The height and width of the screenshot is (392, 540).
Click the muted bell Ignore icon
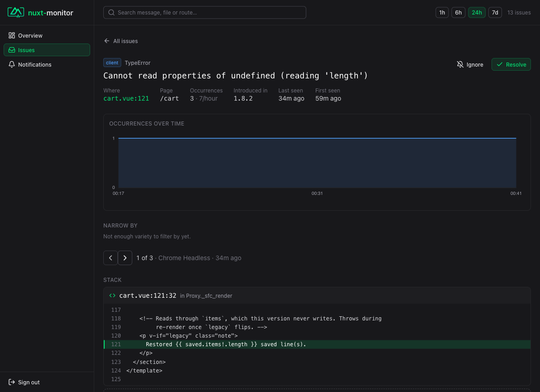tap(460, 64)
